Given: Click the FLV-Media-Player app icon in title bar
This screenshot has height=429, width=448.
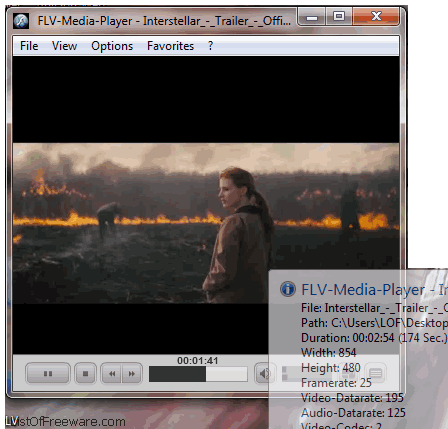Looking at the screenshot, I should [21, 21].
